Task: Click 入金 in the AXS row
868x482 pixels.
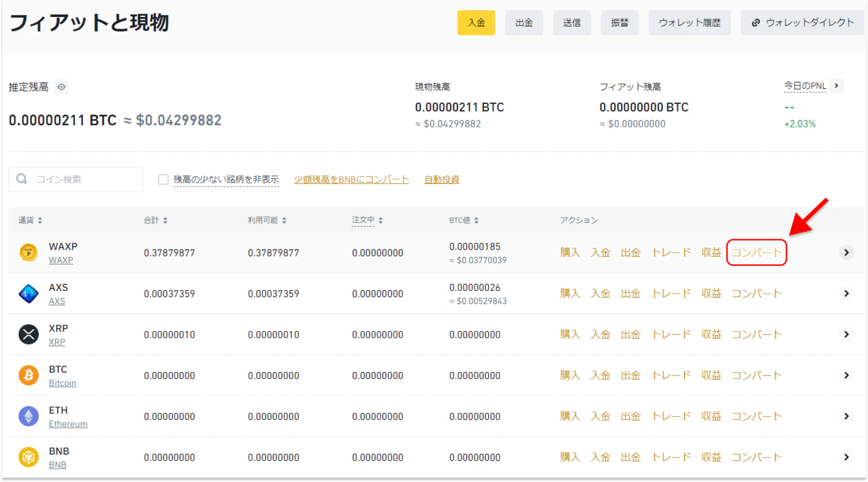Action: [600, 294]
